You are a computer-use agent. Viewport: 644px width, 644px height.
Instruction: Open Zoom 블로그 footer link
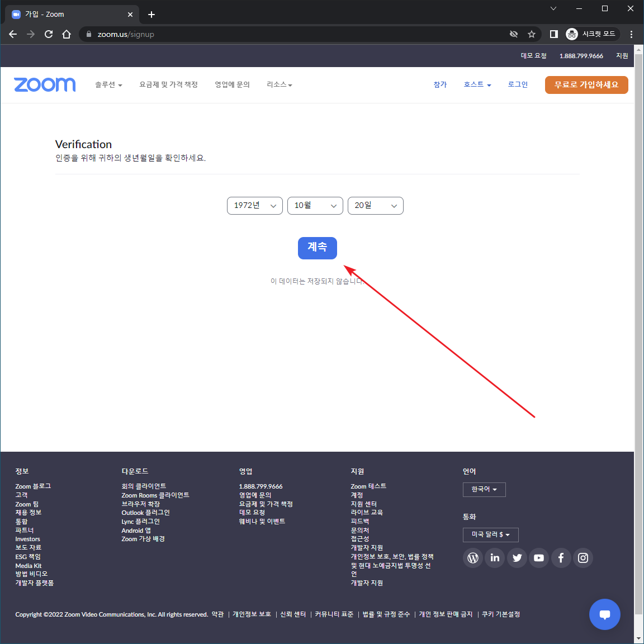click(x=34, y=486)
